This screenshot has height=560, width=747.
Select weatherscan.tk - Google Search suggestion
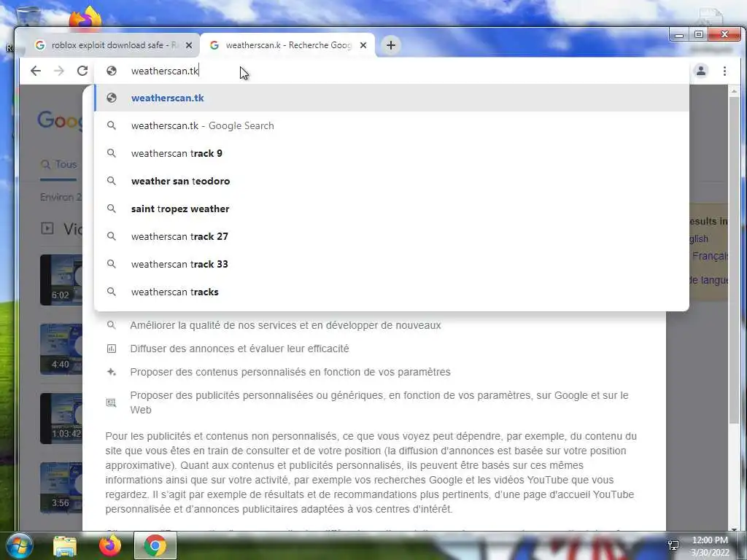(392, 125)
